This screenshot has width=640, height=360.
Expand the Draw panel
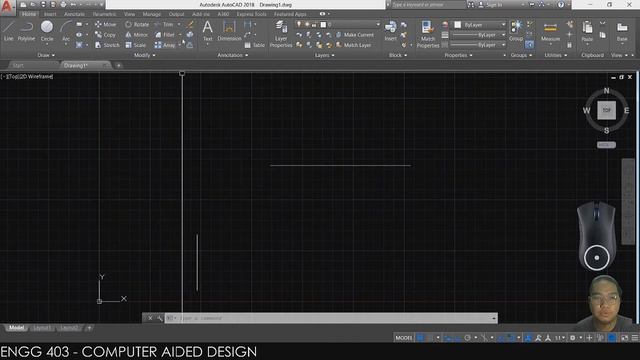click(46, 55)
